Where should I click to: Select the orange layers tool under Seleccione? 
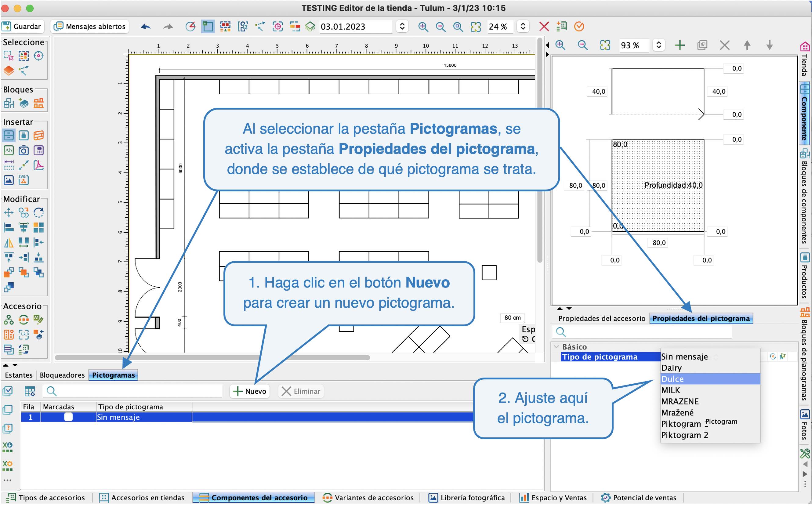point(8,71)
